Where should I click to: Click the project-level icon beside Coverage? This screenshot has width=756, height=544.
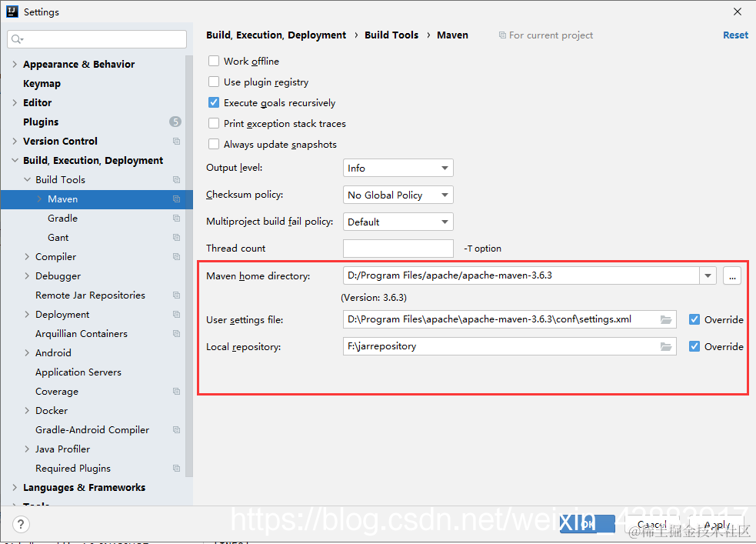pos(176,392)
